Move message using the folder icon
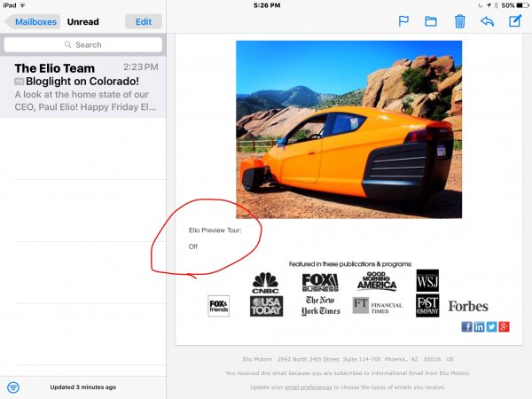The width and height of the screenshot is (532, 399). (x=431, y=21)
